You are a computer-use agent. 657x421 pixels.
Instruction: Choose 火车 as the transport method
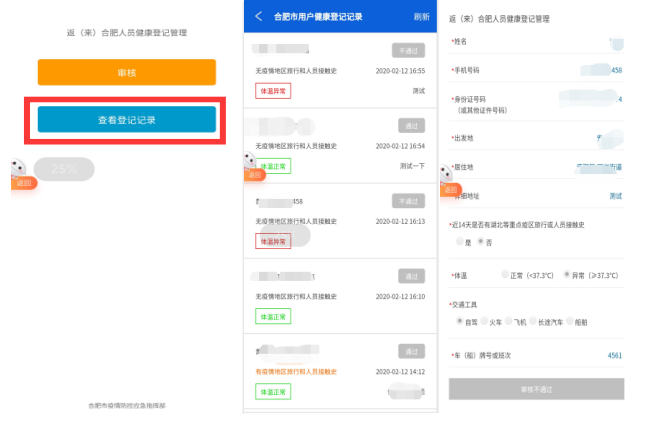point(485,321)
